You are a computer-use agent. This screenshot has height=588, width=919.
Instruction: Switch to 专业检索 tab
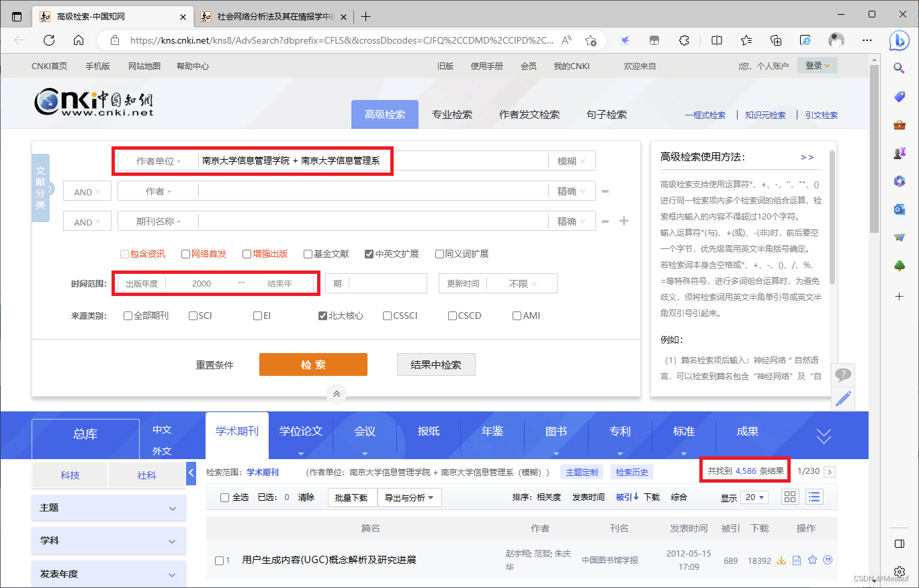(x=452, y=115)
